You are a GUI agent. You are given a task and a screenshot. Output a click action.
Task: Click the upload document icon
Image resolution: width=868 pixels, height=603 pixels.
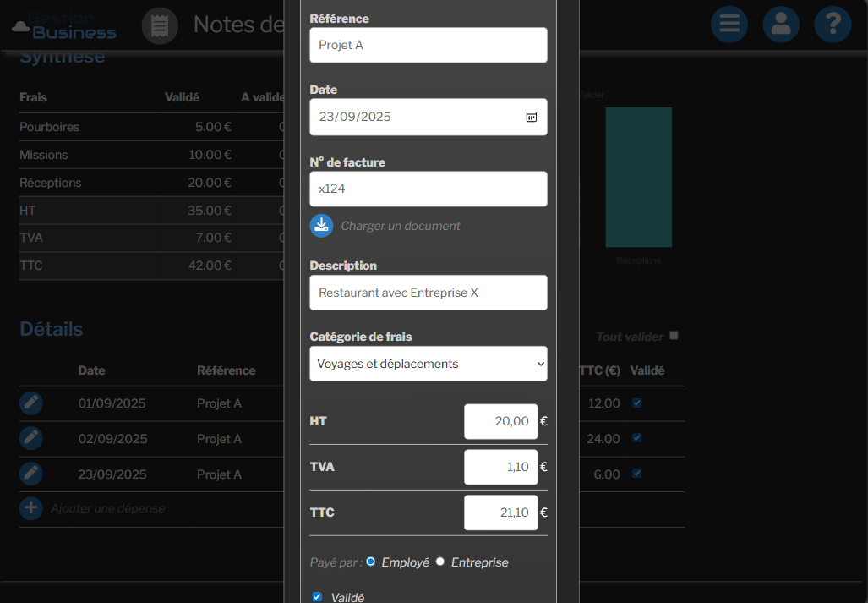(x=321, y=225)
